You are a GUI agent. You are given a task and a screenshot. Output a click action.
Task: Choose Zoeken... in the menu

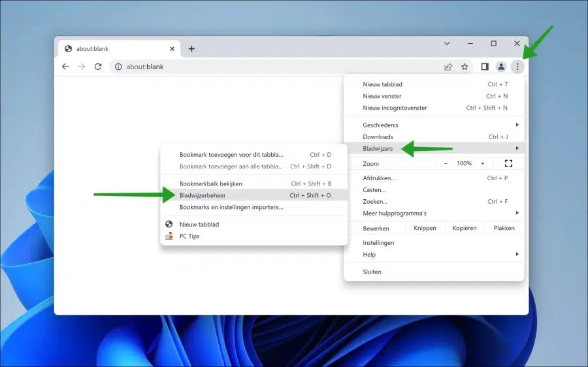[434, 201]
